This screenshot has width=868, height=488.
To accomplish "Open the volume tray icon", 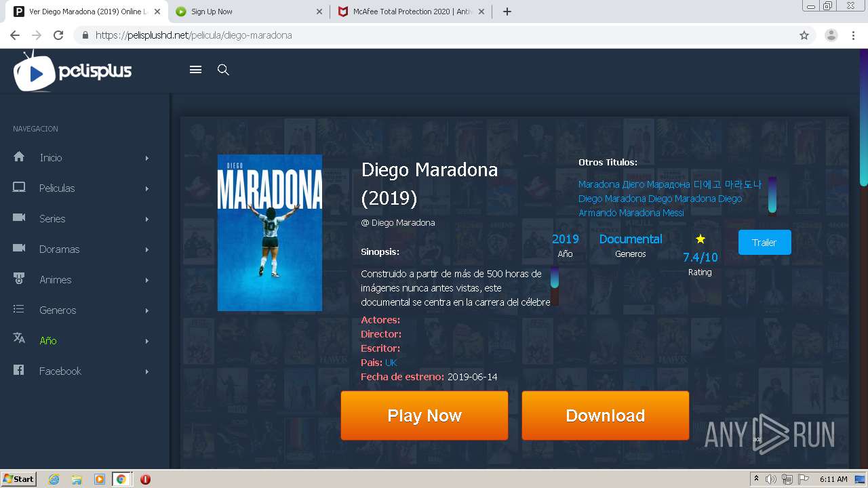I will 771,479.
